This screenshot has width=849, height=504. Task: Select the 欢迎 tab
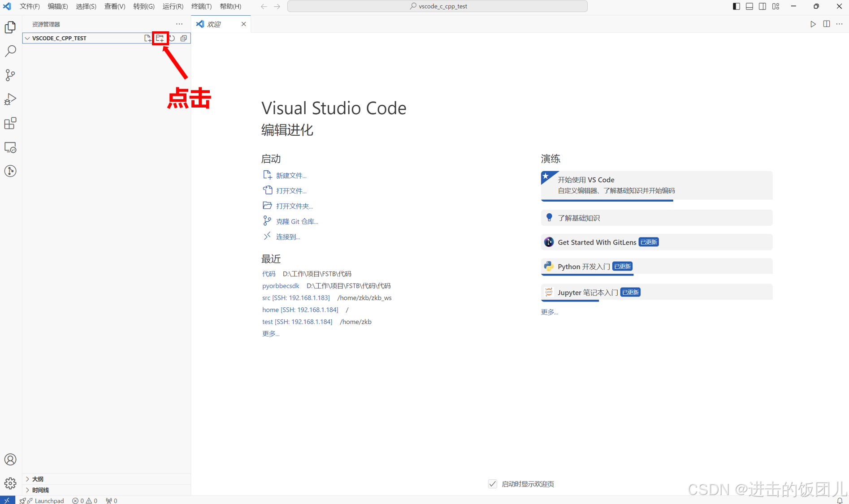(x=214, y=24)
